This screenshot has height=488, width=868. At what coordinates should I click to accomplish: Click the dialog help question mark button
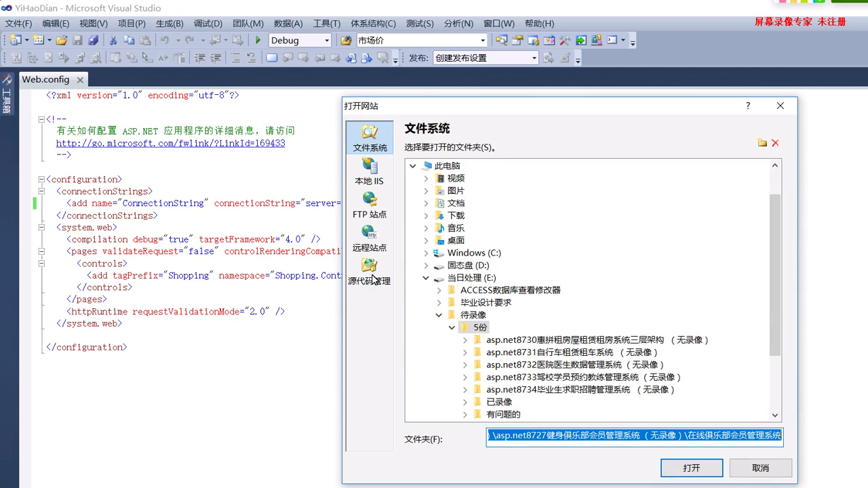point(748,106)
